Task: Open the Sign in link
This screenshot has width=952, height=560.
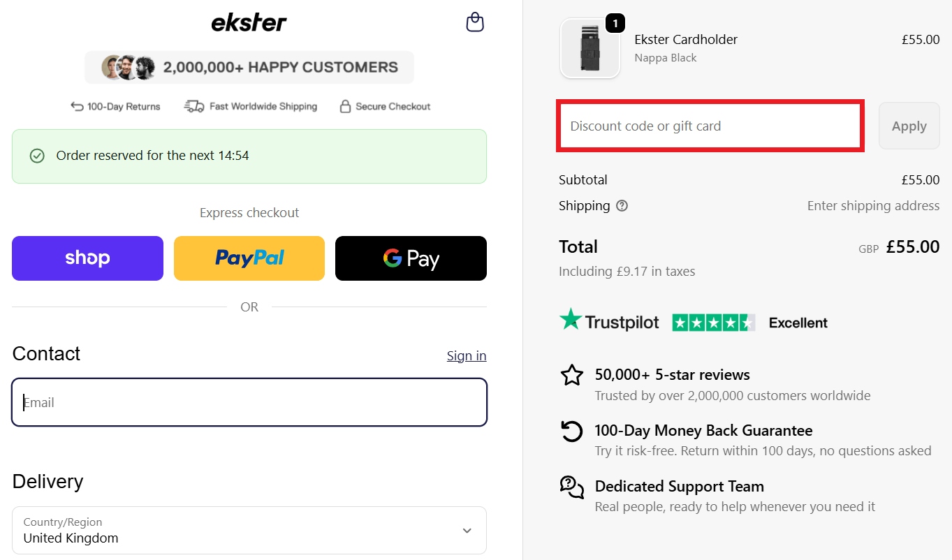Action: (x=467, y=355)
